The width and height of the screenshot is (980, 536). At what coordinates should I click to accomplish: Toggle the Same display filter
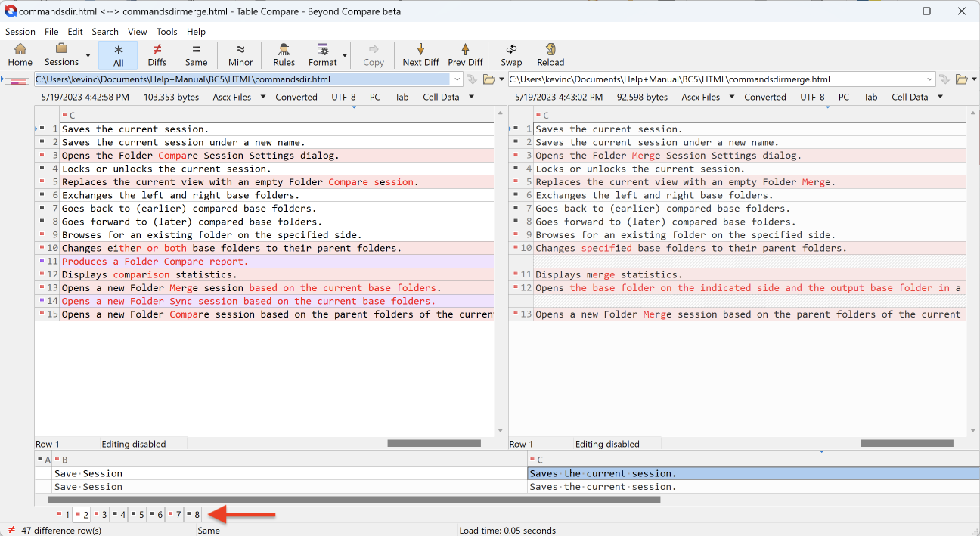click(196, 55)
